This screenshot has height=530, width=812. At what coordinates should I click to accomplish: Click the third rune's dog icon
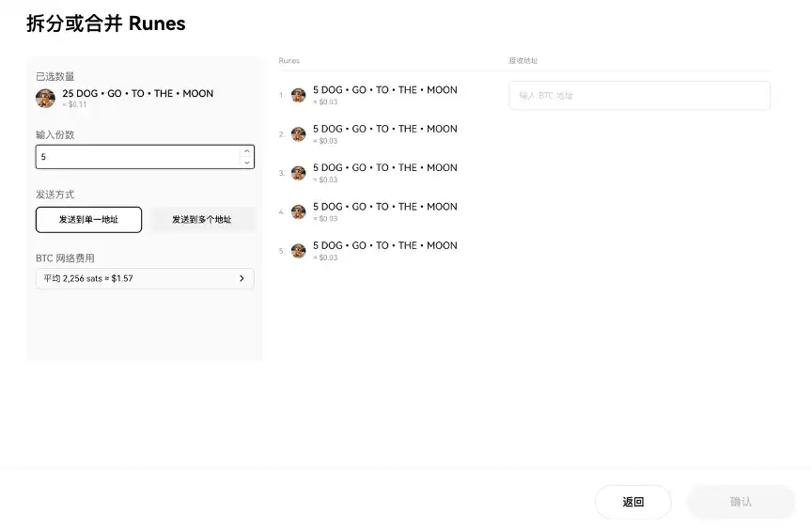299,173
